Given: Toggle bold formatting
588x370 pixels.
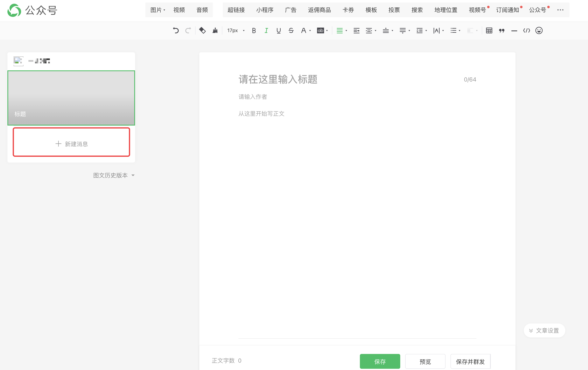Looking at the screenshot, I should 254,30.
